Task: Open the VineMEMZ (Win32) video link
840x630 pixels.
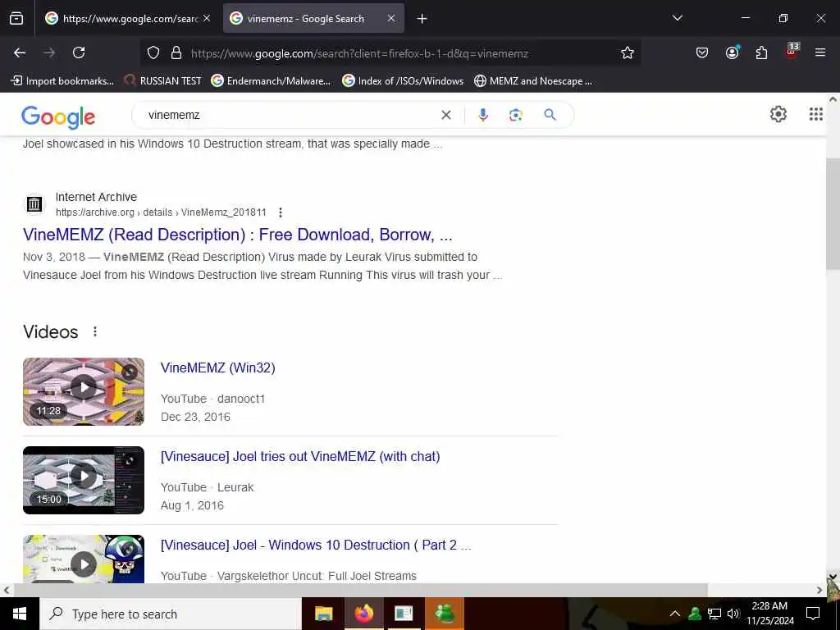Action: click(217, 368)
